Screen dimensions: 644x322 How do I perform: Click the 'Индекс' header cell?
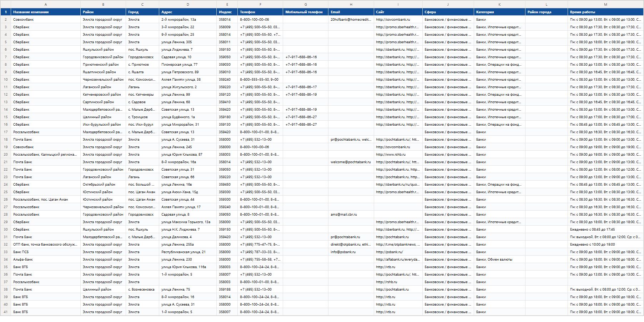[227, 12]
